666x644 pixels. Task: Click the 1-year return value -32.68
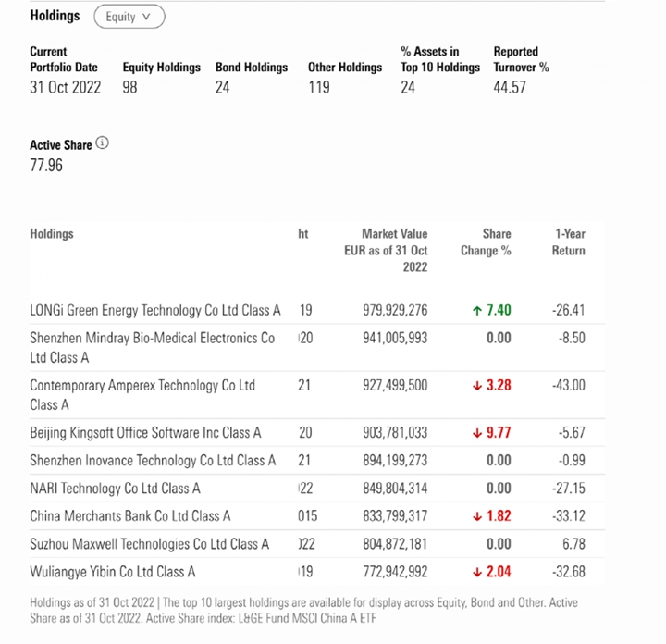(569, 572)
